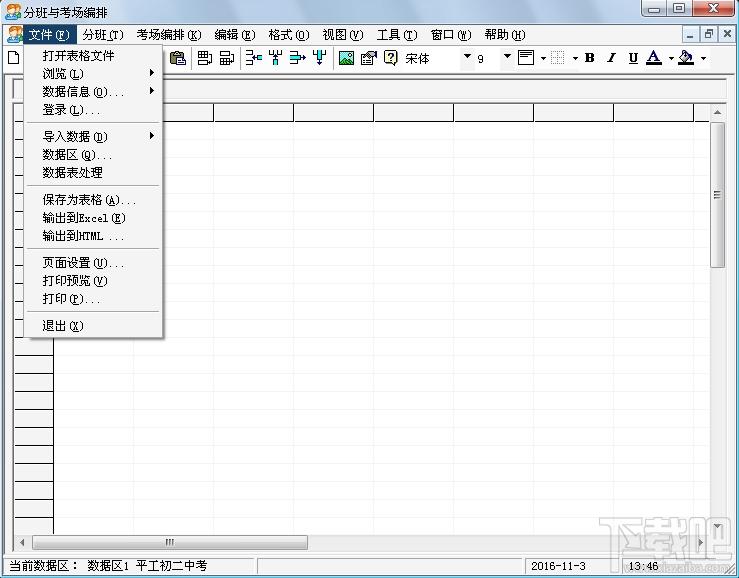Image resolution: width=739 pixels, height=578 pixels.
Task: Choose 数据表处理 menu entry
Action: click(x=94, y=172)
